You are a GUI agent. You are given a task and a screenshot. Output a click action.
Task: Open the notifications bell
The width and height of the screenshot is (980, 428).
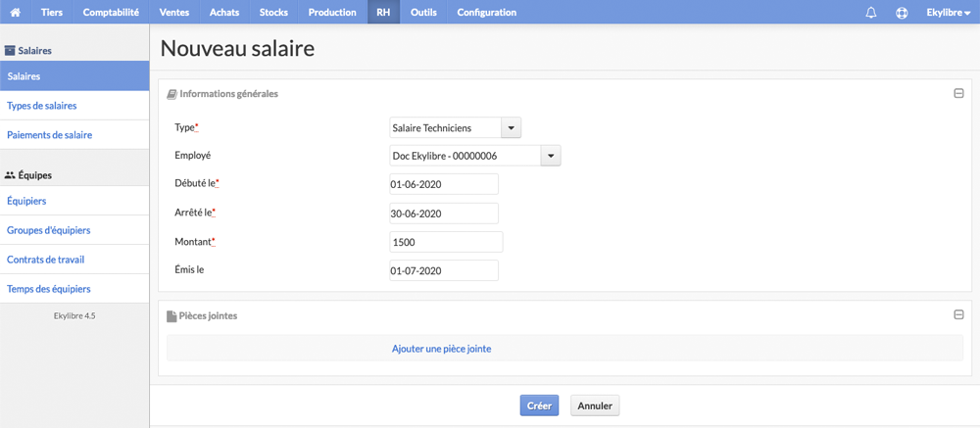871,13
